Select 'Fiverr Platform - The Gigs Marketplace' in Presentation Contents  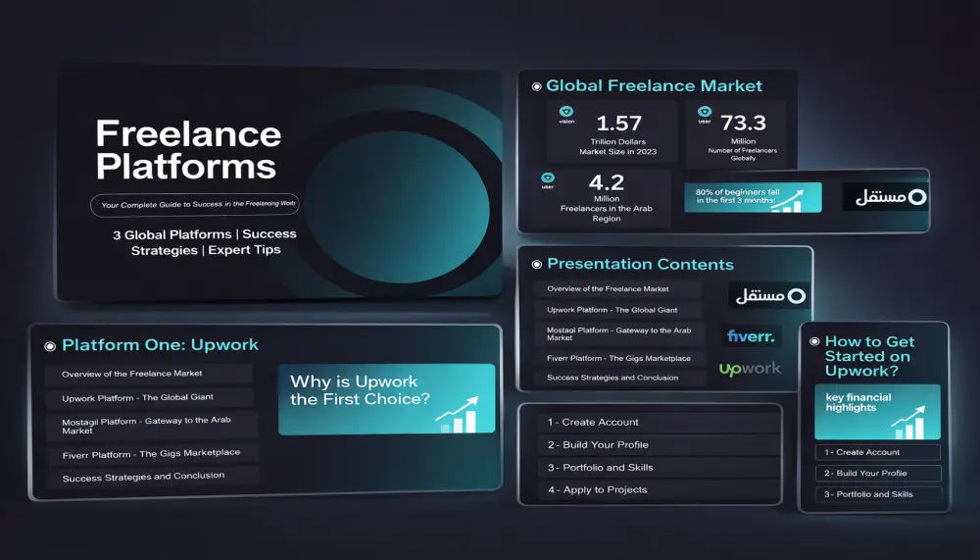pyautogui.click(x=618, y=359)
